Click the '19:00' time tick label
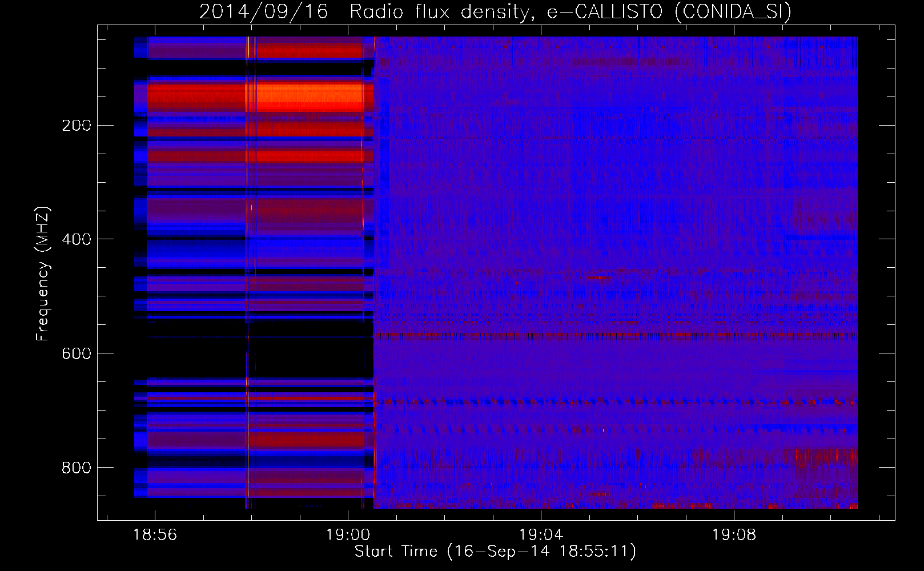 348,535
